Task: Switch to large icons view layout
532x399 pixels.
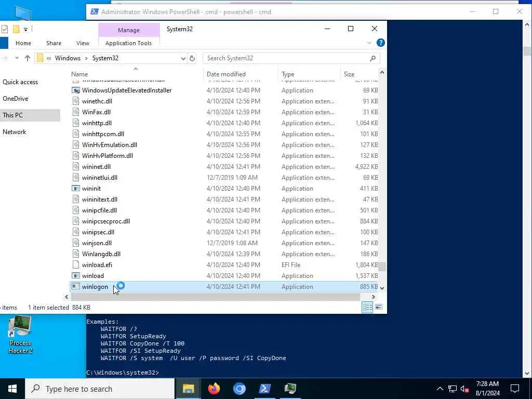Action: pos(379,308)
